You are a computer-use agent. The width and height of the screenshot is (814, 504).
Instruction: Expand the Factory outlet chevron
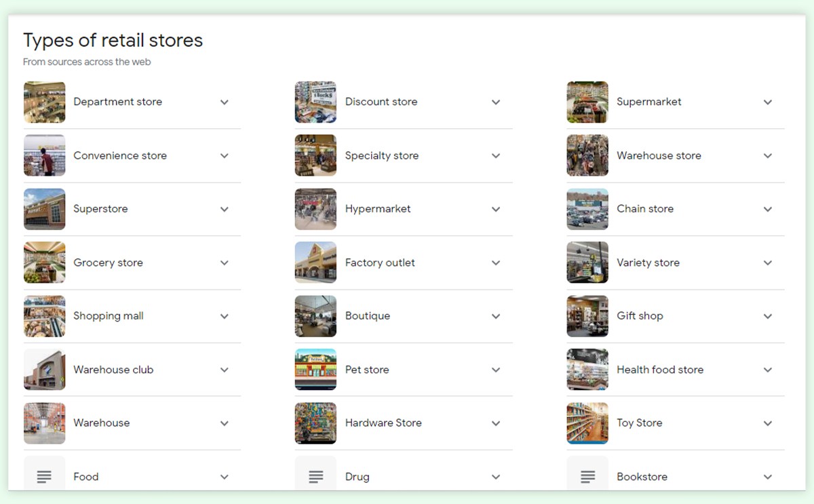pyautogui.click(x=496, y=263)
